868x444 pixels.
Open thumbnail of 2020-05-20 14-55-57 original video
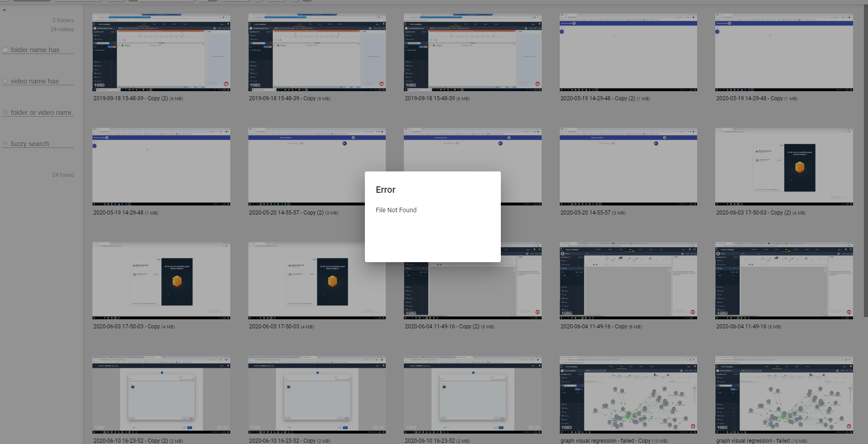628,166
